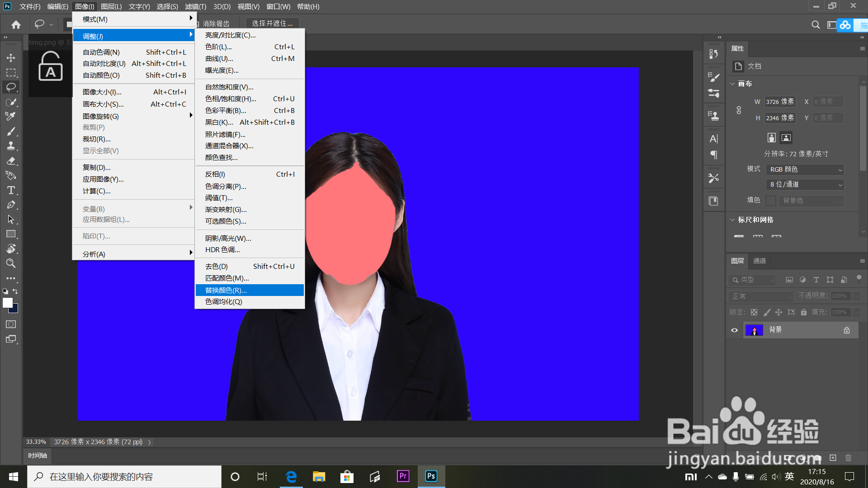The image size is (868, 488).
Task: Select the Zoom tool
Action: click(11, 263)
